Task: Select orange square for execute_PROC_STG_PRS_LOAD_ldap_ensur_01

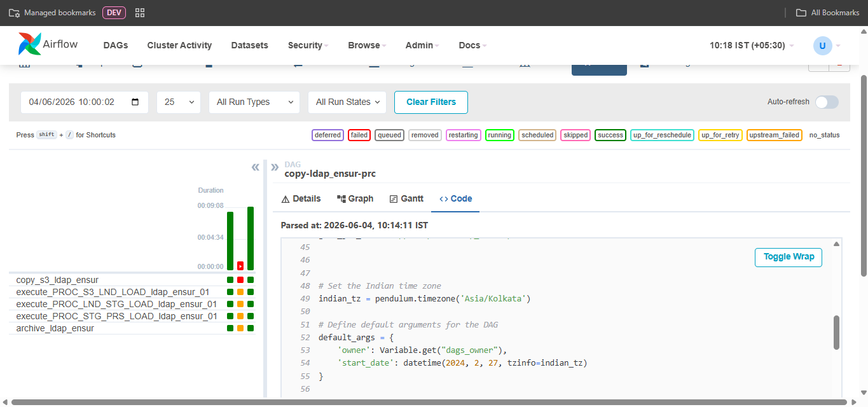Action: pos(240,316)
